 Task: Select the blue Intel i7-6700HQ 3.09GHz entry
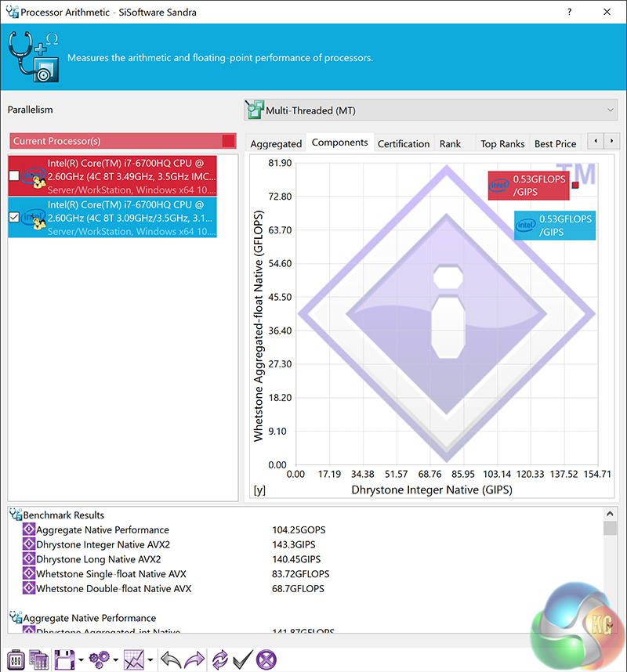click(x=112, y=217)
